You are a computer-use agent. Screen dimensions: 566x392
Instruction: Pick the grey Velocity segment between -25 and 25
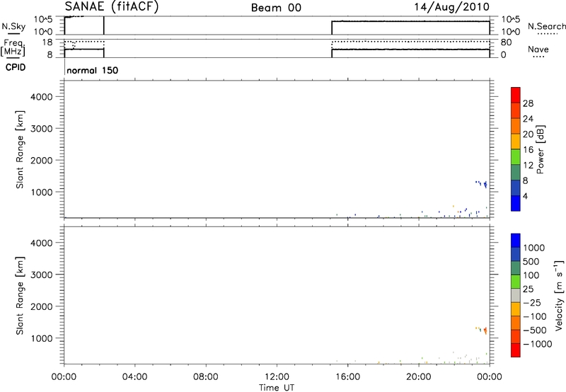click(516, 296)
